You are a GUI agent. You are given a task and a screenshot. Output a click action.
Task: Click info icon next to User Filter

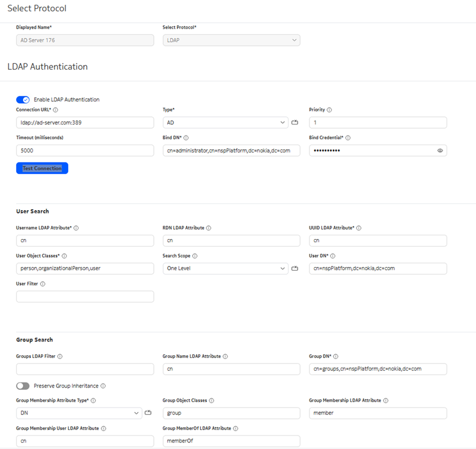(x=43, y=284)
